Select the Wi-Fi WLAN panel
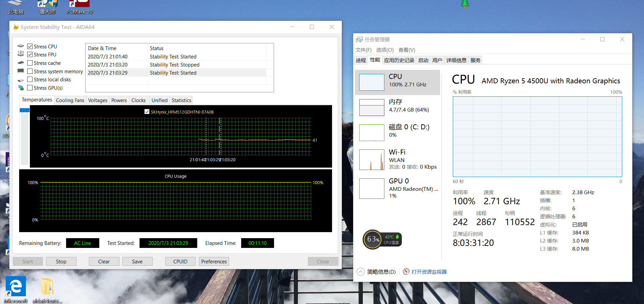Image resolution: width=644 pixels, height=304 pixels. point(397,160)
